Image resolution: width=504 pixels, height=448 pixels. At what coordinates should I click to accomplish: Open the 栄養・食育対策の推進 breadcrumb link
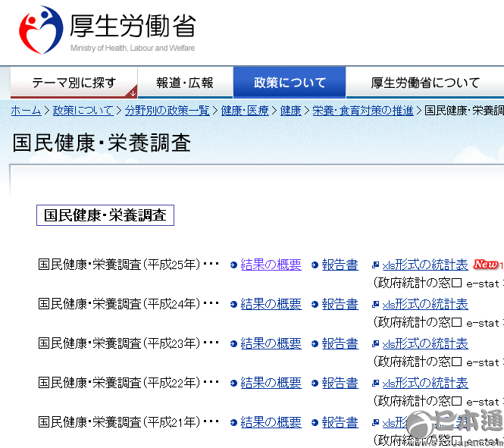363,111
